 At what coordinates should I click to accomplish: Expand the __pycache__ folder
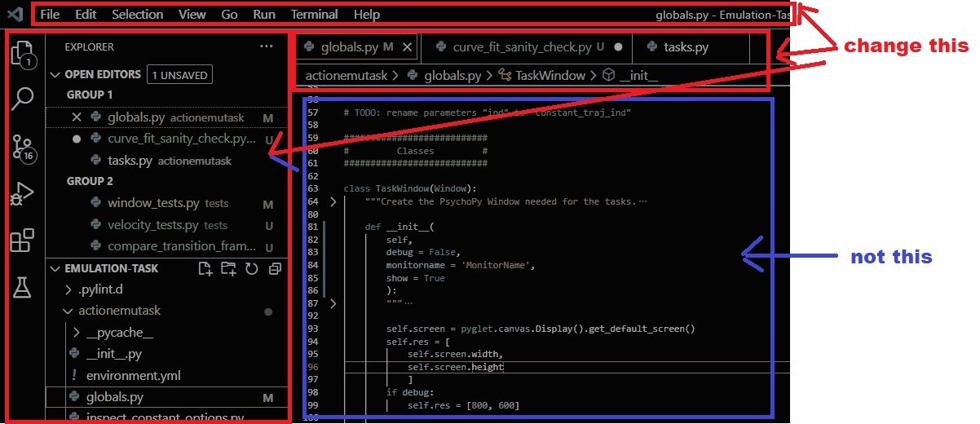point(76,333)
